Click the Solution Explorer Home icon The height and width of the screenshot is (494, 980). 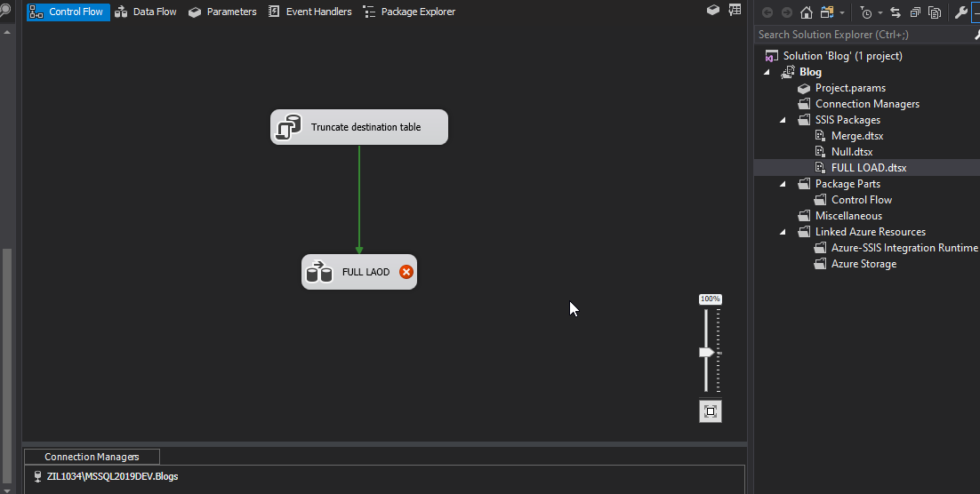[x=807, y=12]
